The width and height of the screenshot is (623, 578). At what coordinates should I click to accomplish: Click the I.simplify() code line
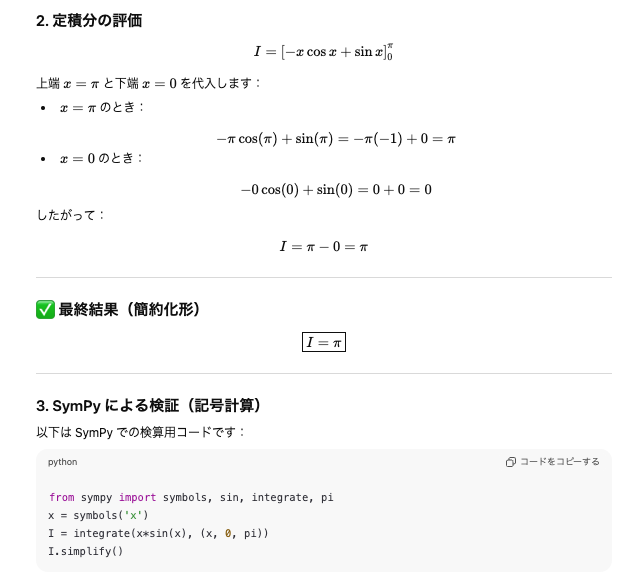[86, 551]
